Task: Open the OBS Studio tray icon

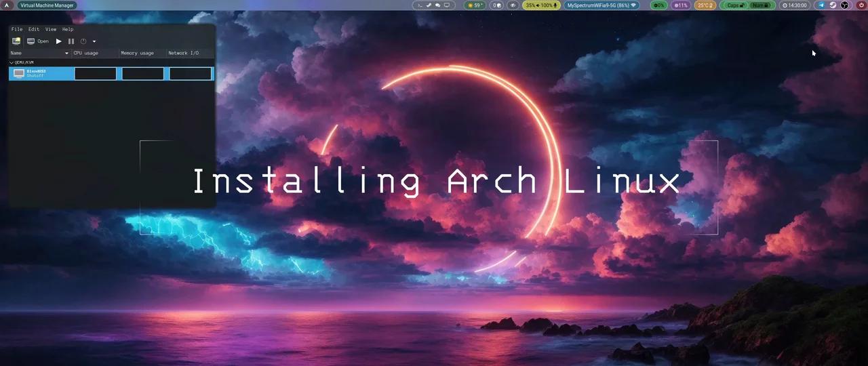Action: (x=844, y=5)
